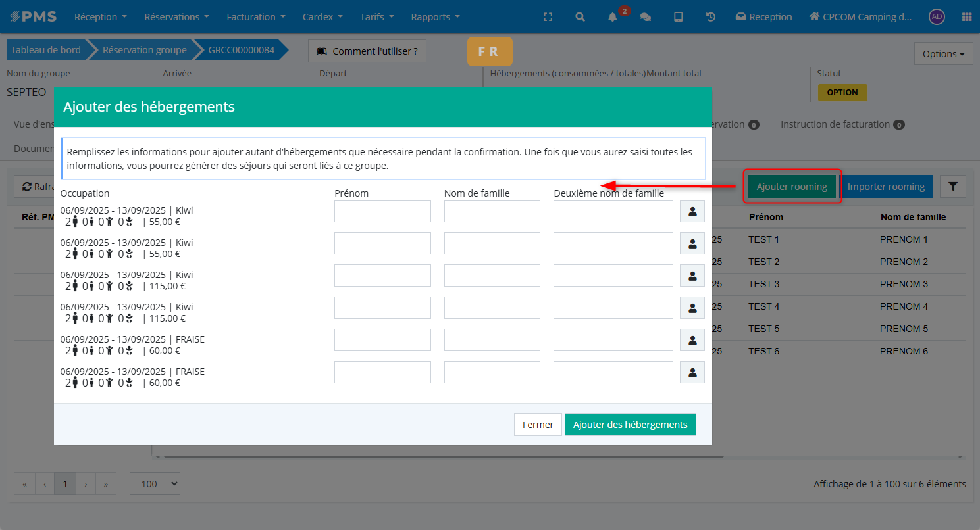Click the person icon on first Kiwi row
Viewport: 980px width, 530px height.
click(x=692, y=211)
